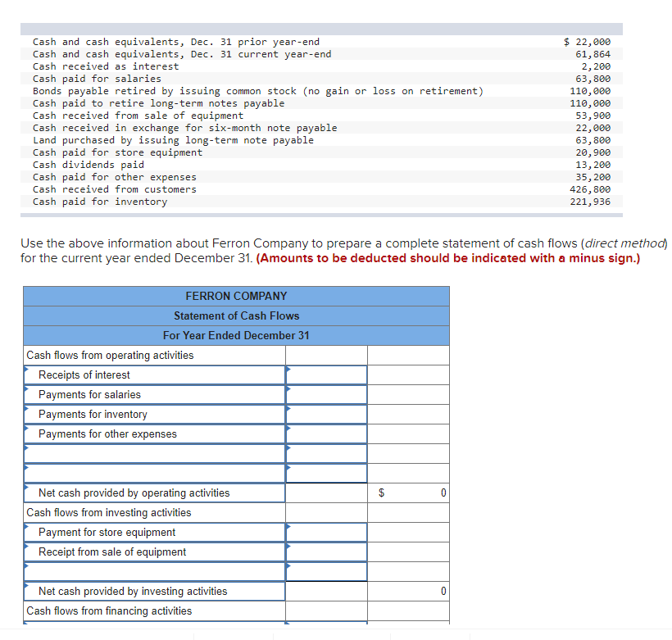Click the triangle marker on "Payments for salaries" amount cell

(288, 389)
